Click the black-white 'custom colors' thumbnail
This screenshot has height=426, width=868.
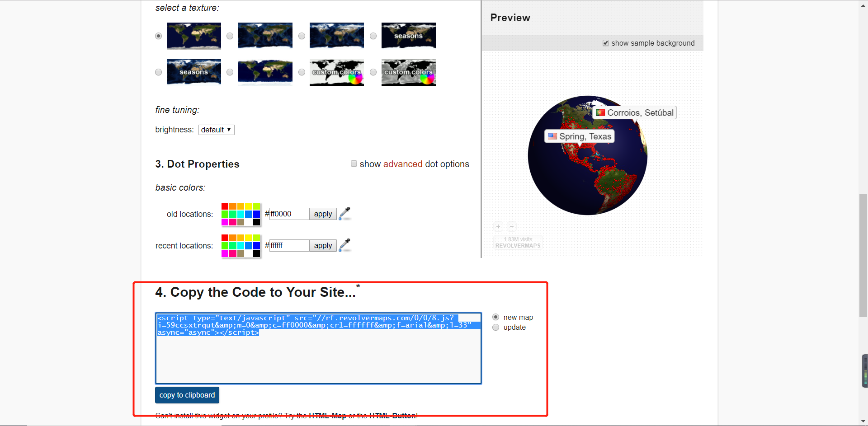337,72
